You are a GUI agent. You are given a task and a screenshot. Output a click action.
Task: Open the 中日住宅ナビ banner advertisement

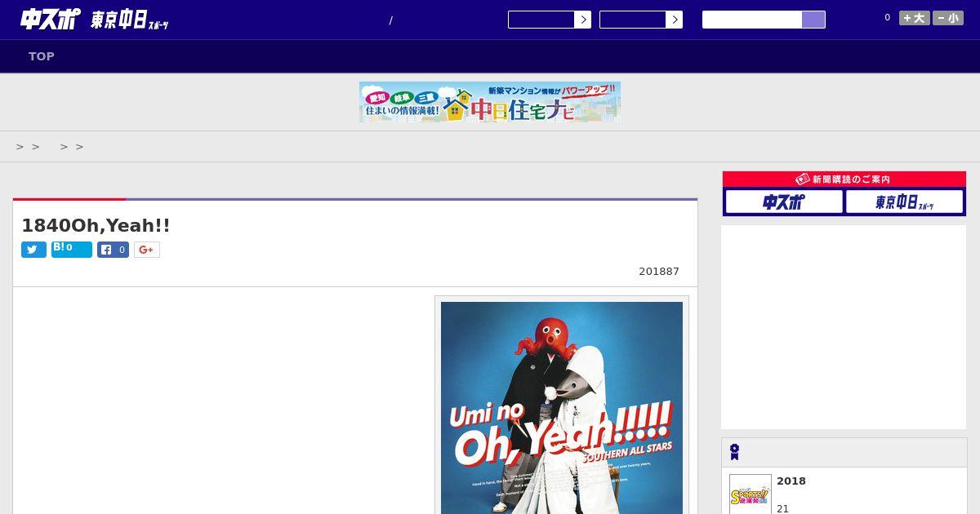(x=490, y=102)
